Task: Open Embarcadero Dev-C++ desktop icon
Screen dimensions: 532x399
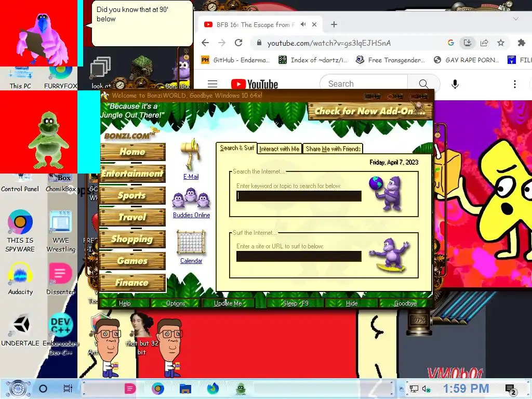Action: [x=61, y=333]
